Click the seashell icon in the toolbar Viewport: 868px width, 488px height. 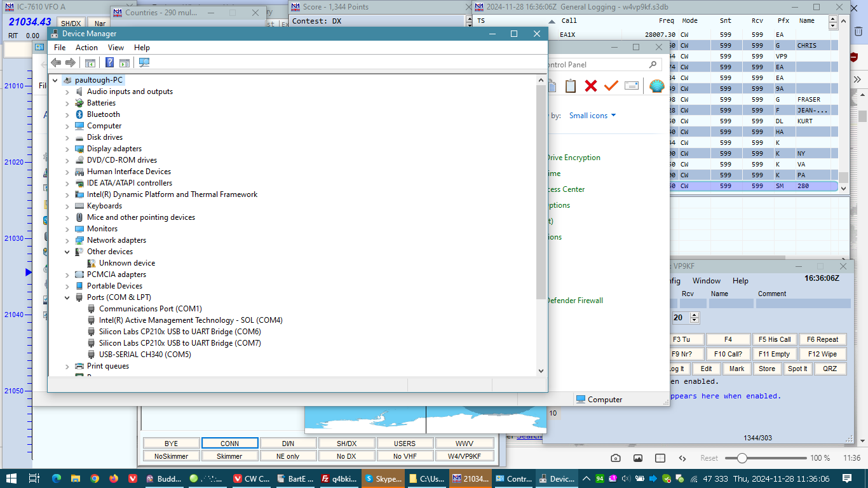click(x=656, y=85)
